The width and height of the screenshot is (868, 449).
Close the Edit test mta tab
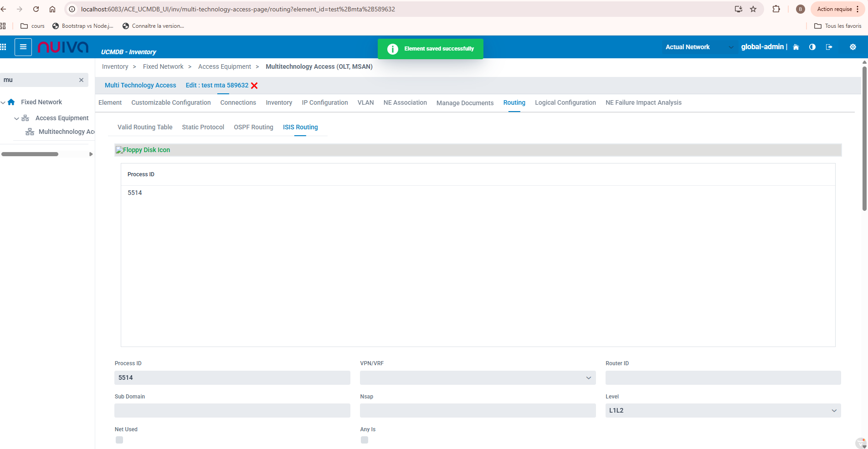(x=254, y=86)
